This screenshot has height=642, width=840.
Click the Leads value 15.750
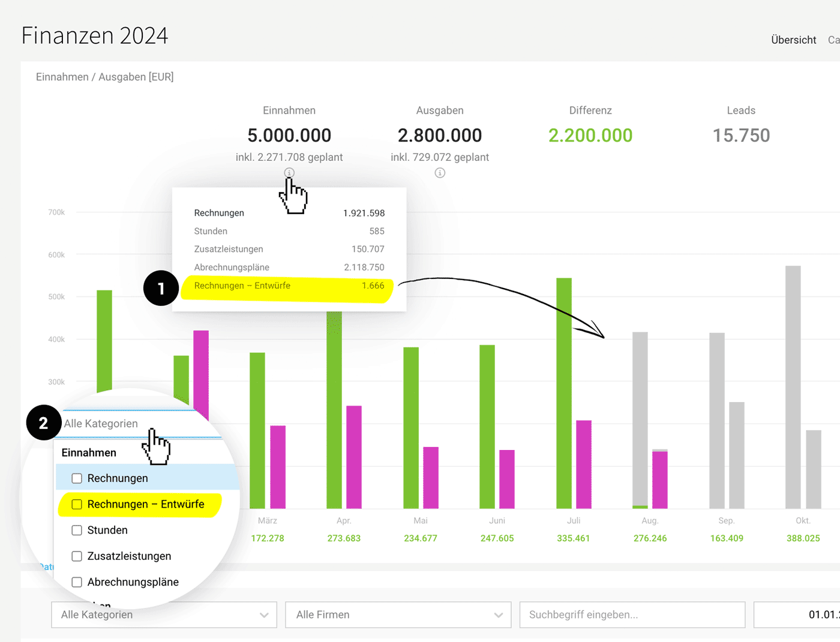coord(741,136)
